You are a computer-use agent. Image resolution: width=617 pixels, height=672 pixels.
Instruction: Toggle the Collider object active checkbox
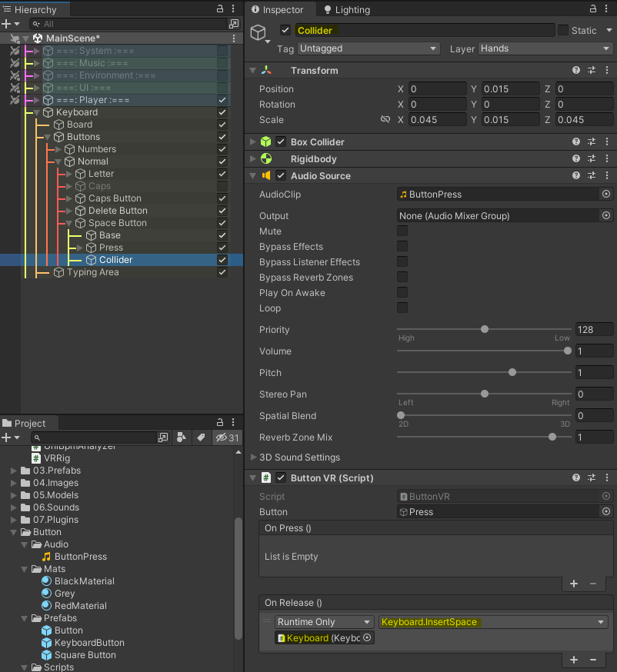click(285, 31)
